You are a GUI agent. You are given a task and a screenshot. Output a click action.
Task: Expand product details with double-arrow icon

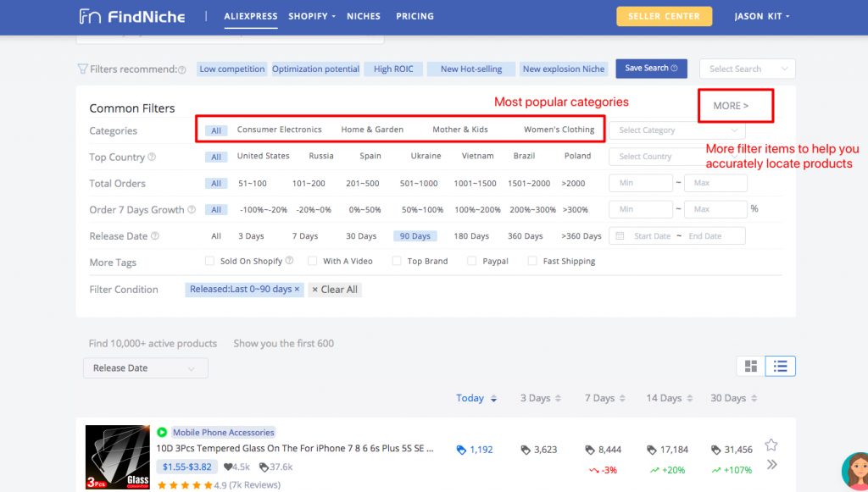pyautogui.click(x=771, y=464)
